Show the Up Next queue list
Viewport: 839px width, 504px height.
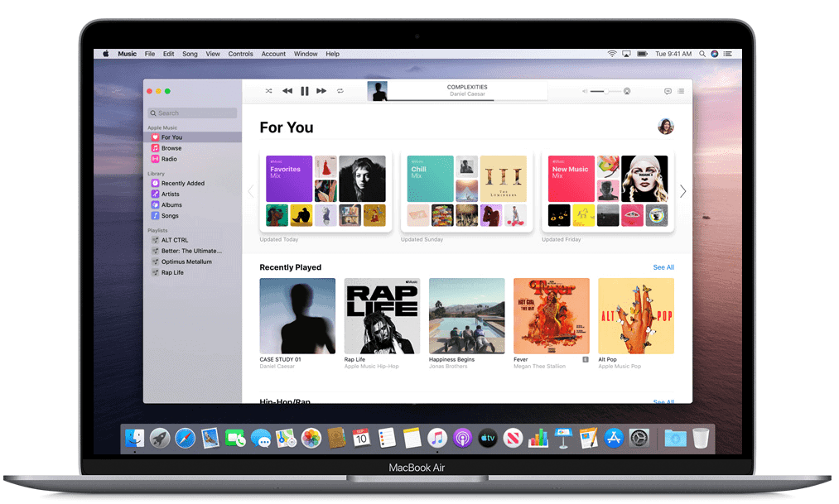point(681,91)
